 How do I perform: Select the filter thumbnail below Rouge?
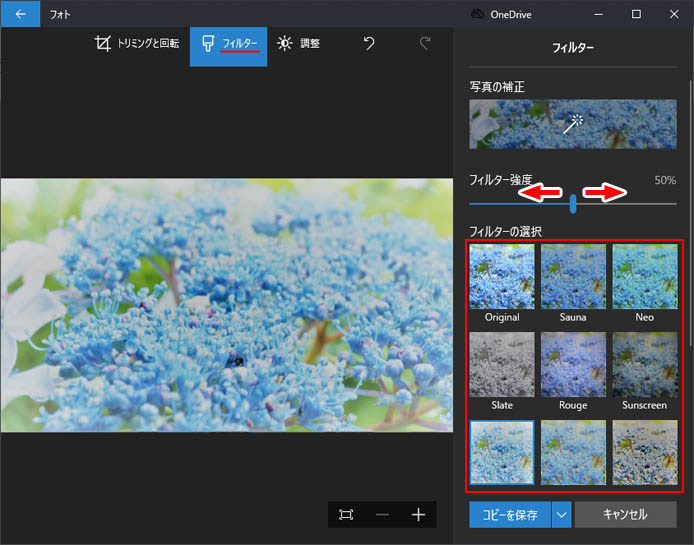tap(573, 452)
